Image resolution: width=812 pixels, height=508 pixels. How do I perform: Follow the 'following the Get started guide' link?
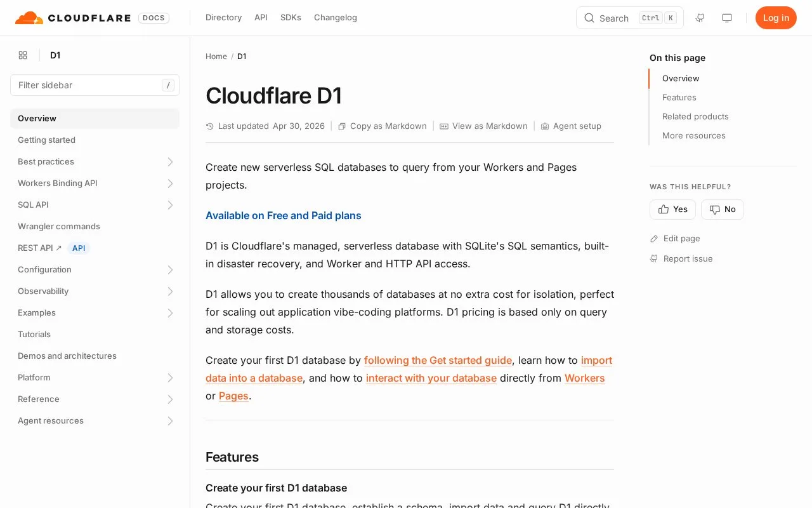point(438,360)
